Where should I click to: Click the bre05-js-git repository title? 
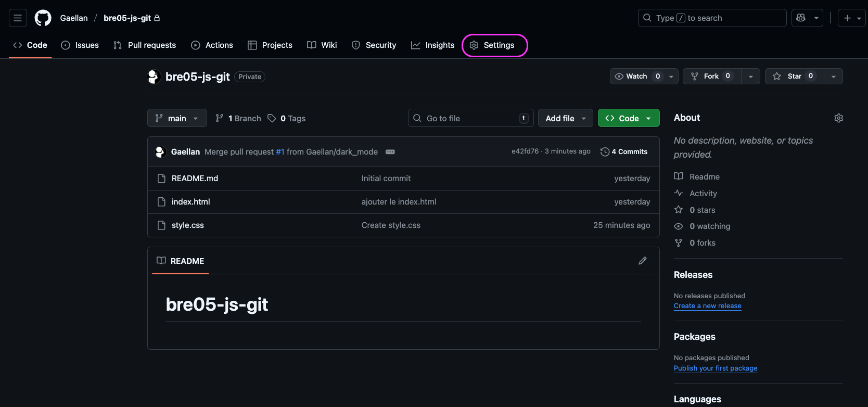[x=198, y=77]
